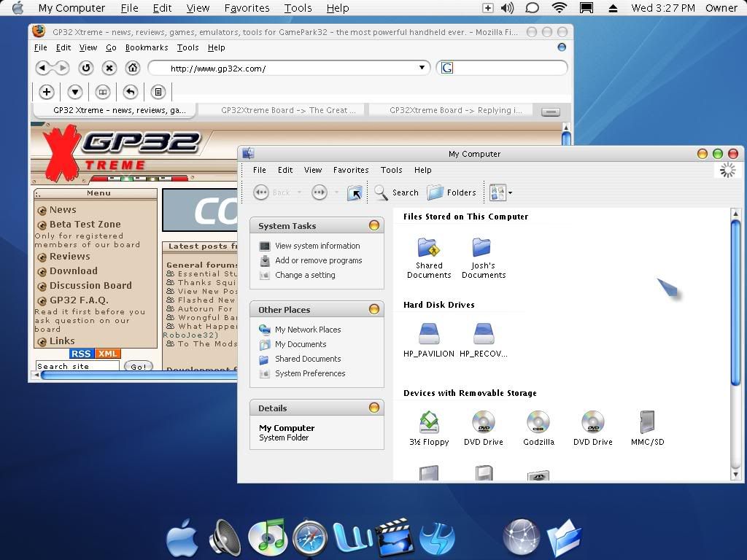
Task: Select HP_PAVILION hard drive
Action: [x=429, y=341]
